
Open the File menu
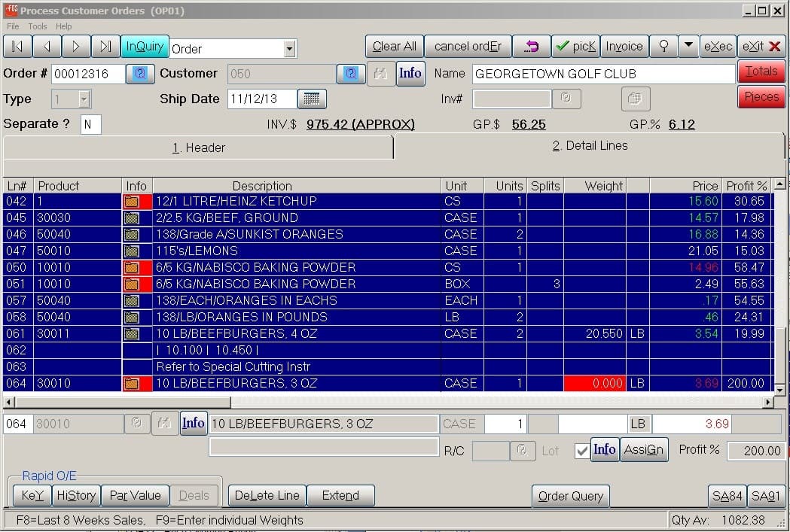tap(13, 26)
